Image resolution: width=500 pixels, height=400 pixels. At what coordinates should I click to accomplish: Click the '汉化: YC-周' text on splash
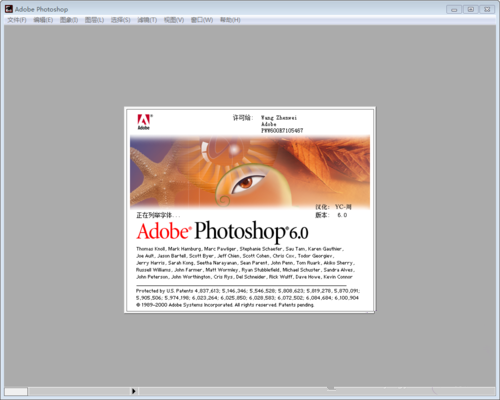tap(333, 207)
